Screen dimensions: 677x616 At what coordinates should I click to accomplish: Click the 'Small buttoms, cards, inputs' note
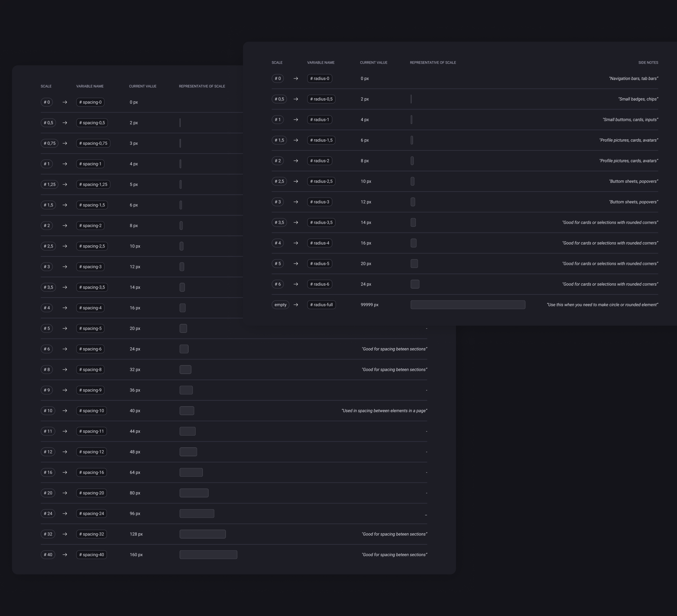(x=630, y=119)
